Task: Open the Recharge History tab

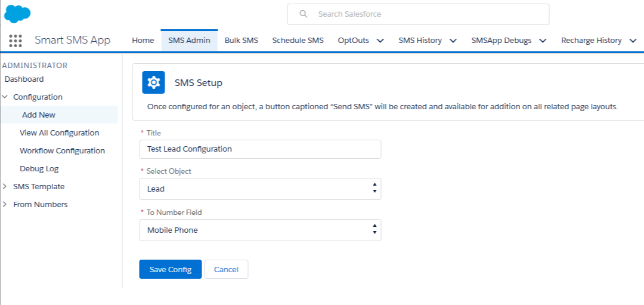Action: pos(592,40)
